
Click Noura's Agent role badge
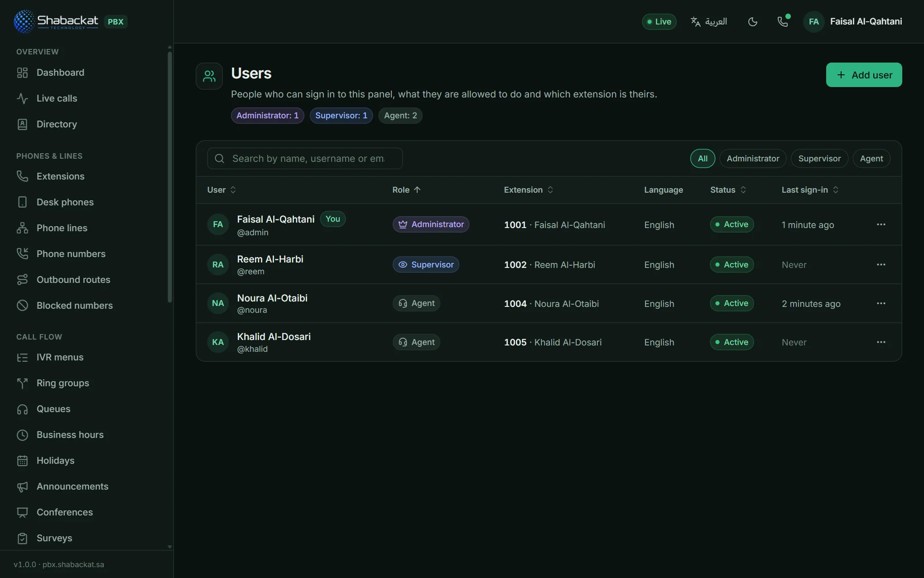pyautogui.click(x=416, y=303)
